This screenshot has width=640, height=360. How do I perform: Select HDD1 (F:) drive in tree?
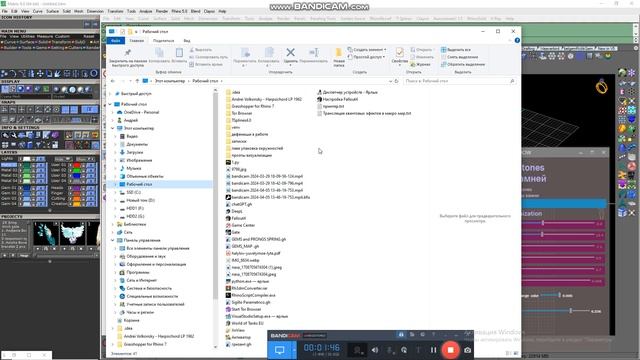tap(135, 208)
